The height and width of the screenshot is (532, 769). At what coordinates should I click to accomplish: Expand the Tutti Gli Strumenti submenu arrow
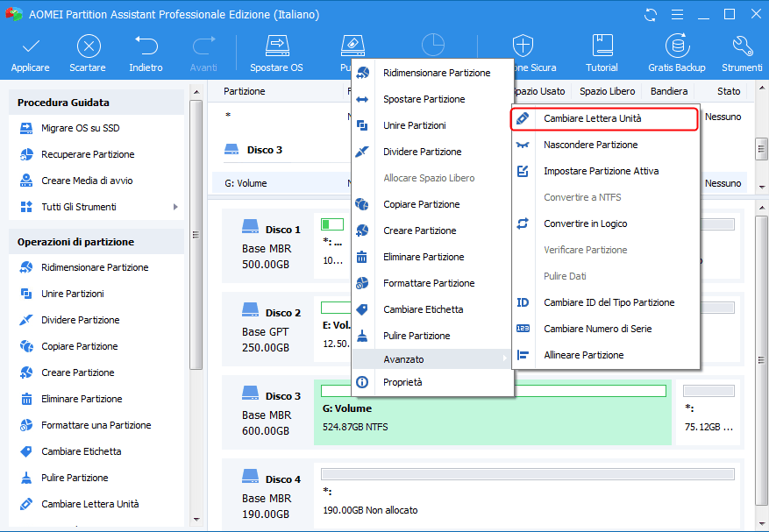(x=175, y=207)
